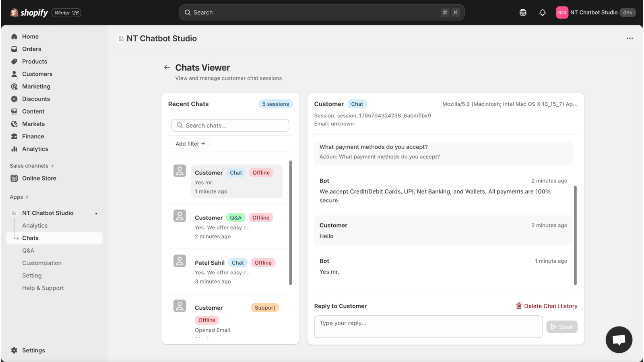
Task: Click the trash icon to delete chat history
Action: coord(519,306)
